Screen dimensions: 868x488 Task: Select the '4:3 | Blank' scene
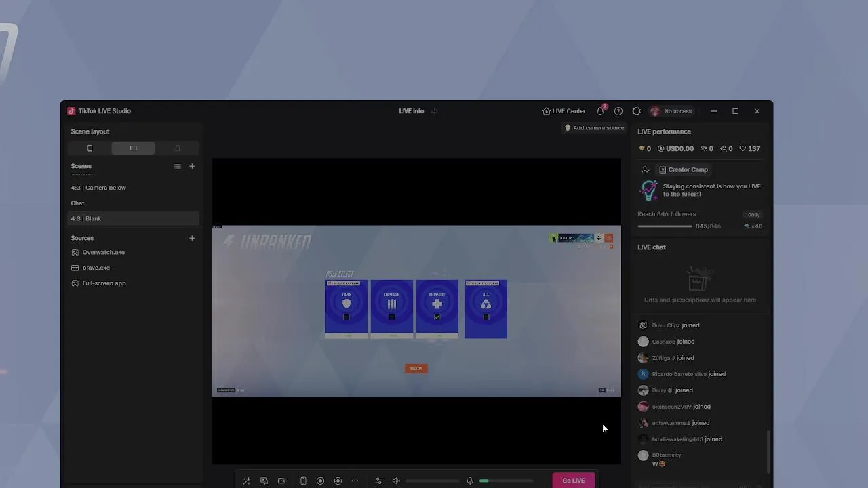tap(133, 218)
